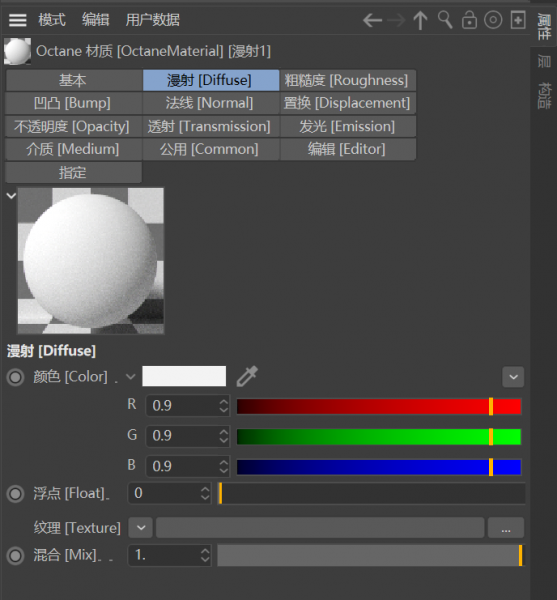The width and height of the screenshot is (557, 600).
Task: Click the 混合 [Mix] value field
Action: (x=164, y=555)
